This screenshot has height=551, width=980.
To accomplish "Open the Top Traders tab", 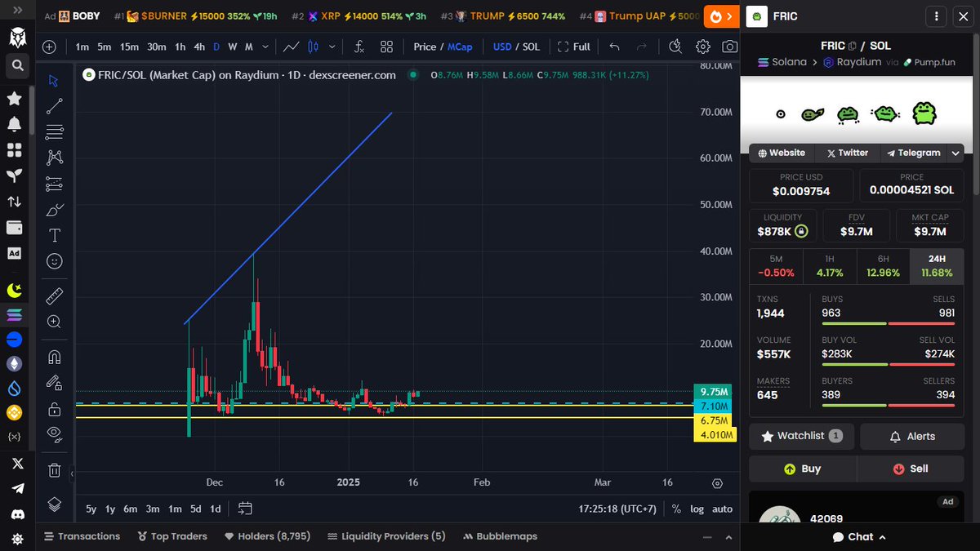I will pos(172,536).
